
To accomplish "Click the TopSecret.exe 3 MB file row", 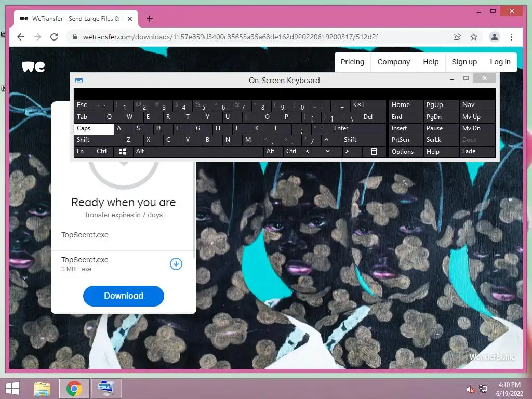I will 124,264.
